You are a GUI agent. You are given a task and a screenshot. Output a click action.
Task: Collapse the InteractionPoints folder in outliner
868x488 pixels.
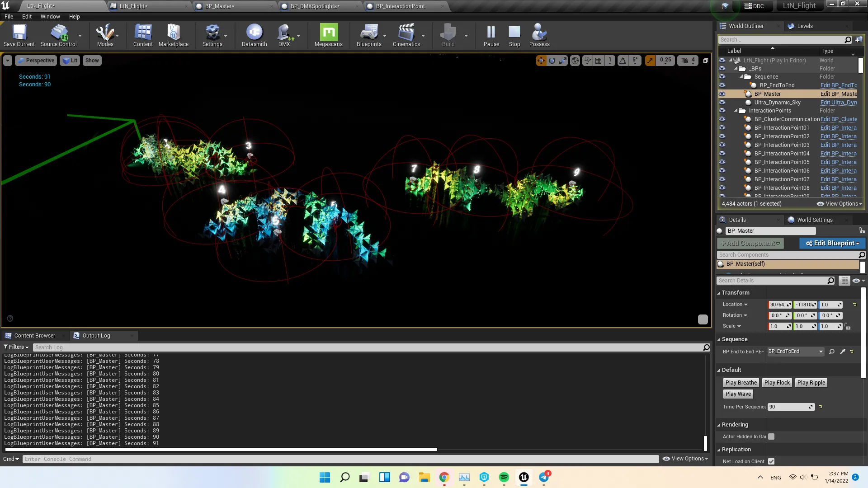[736, 111]
